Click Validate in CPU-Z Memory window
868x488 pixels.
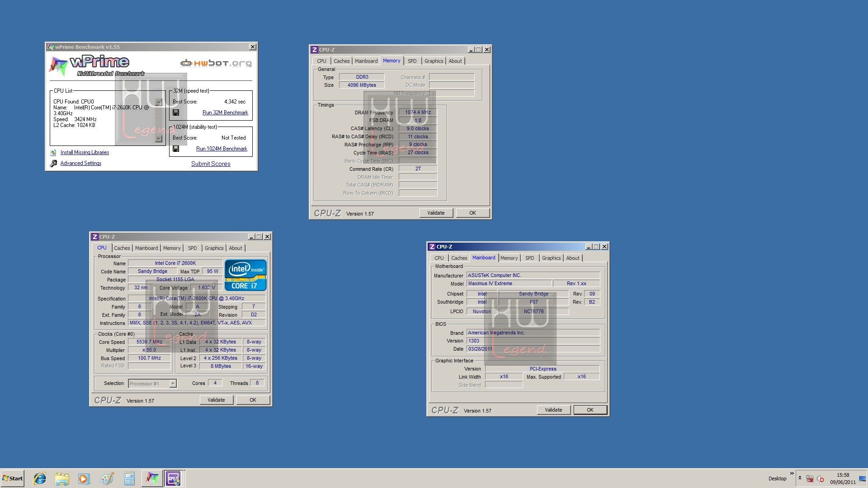click(x=436, y=213)
